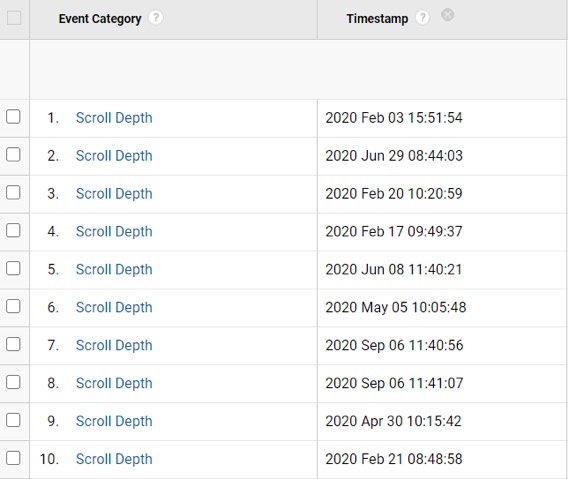
Task: Enable the checkbox on row 10
Action: click(13, 458)
